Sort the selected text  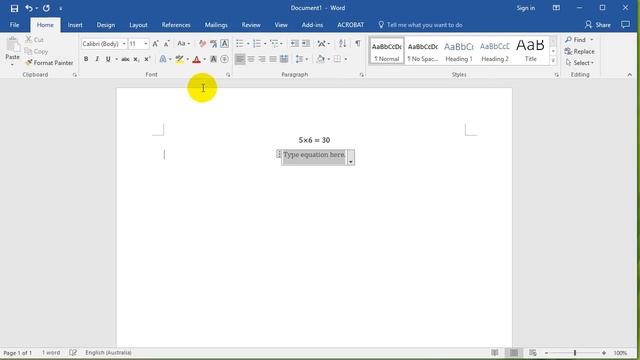[x=342, y=44]
